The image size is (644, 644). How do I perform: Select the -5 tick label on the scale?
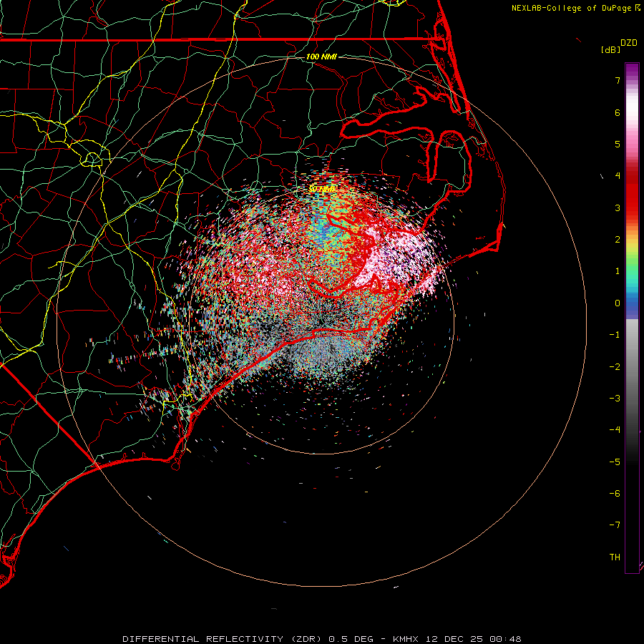(x=615, y=462)
